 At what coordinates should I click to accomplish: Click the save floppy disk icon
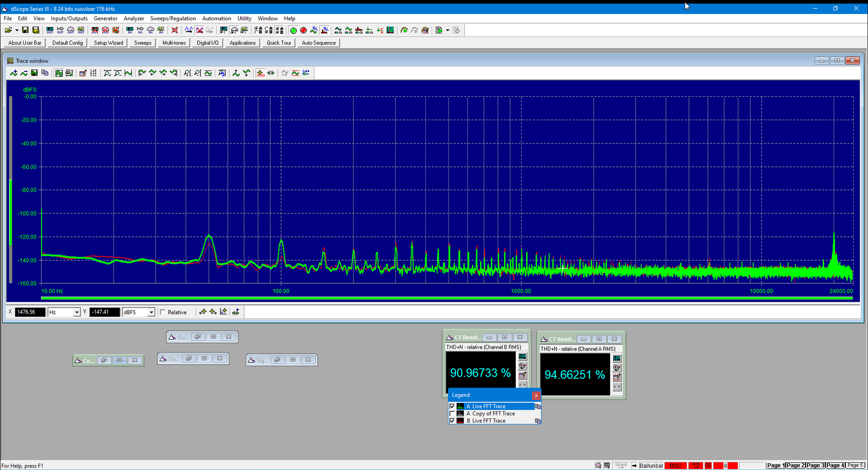pyautogui.click(x=25, y=30)
